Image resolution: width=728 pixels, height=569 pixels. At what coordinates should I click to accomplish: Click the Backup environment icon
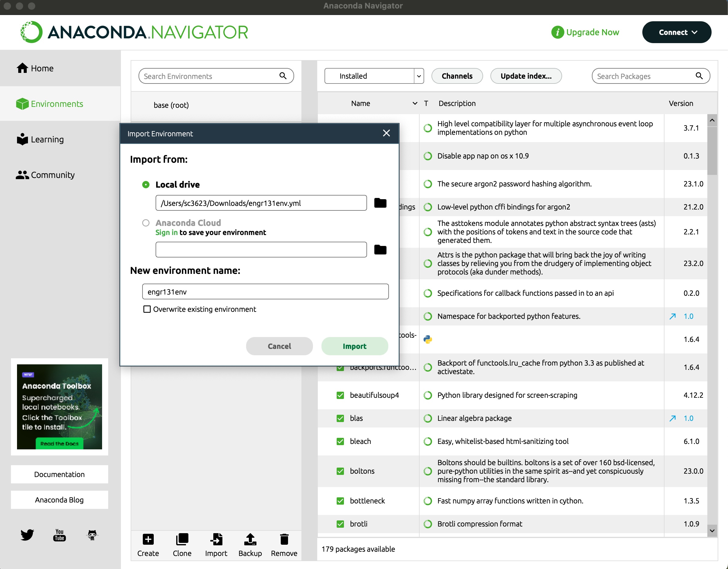pos(250,539)
